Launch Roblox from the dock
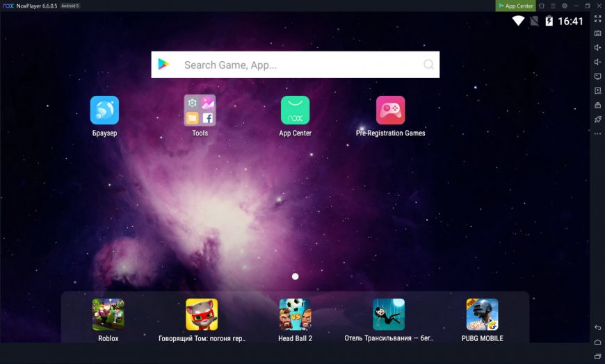The width and height of the screenshot is (605, 364). [x=108, y=315]
